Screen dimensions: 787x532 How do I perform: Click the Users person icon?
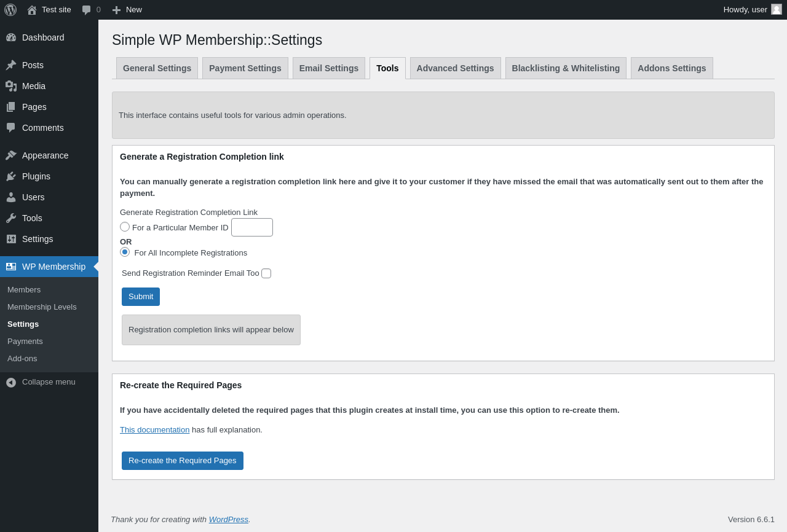coord(11,197)
